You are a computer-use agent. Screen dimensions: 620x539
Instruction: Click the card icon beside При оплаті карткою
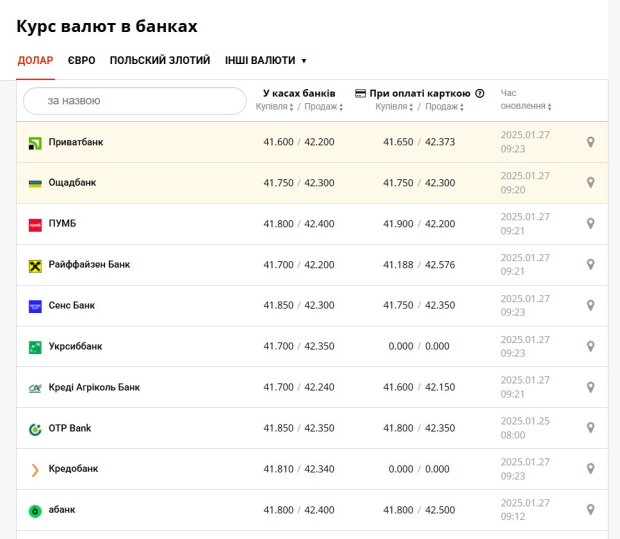pos(360,93)
